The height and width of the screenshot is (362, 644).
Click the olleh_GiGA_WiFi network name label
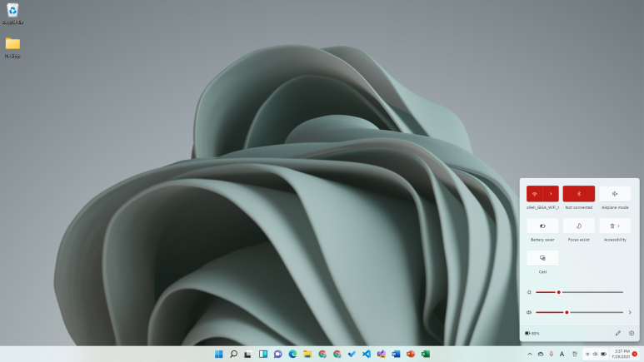coord(542,208)
